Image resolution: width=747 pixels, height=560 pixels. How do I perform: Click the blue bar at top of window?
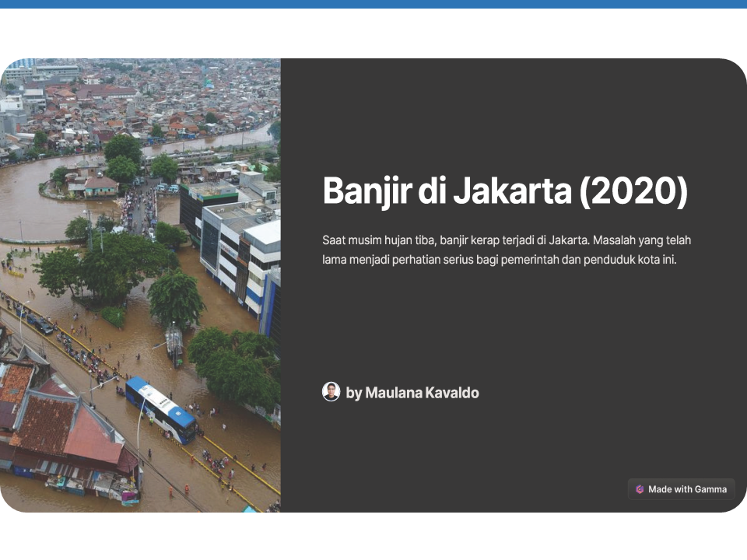pyautogui.click(x=373, y=4)
